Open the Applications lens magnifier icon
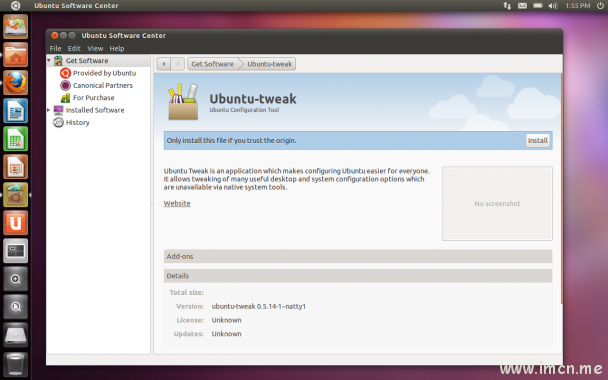This screenshot has height=380, width=608. [16, 279]
